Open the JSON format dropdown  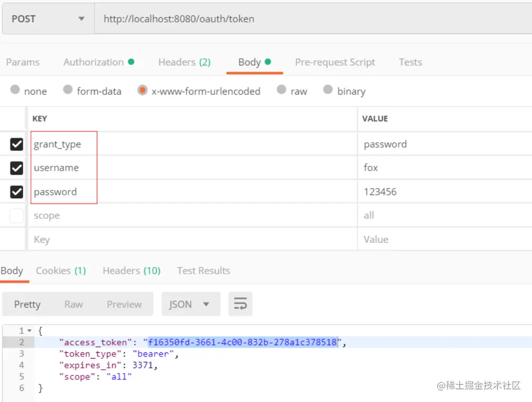click(191, 304)
